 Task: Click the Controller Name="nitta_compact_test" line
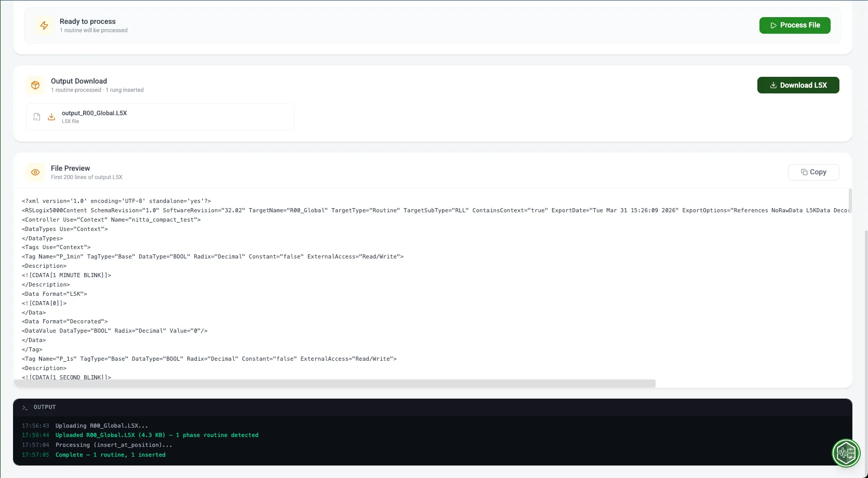[111, 220]
